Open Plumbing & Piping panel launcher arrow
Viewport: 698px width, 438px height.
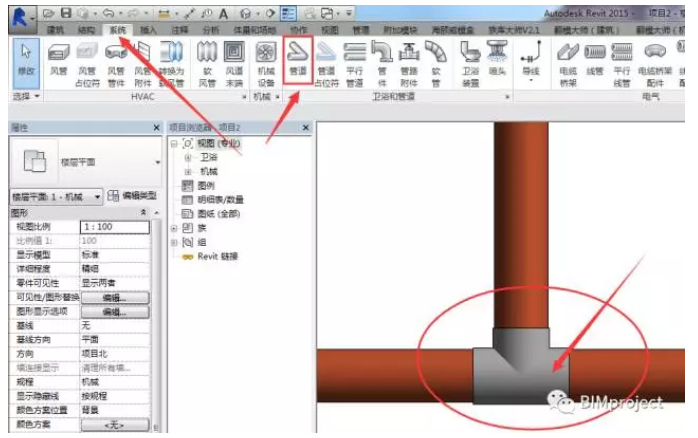(x=507, y=97)
